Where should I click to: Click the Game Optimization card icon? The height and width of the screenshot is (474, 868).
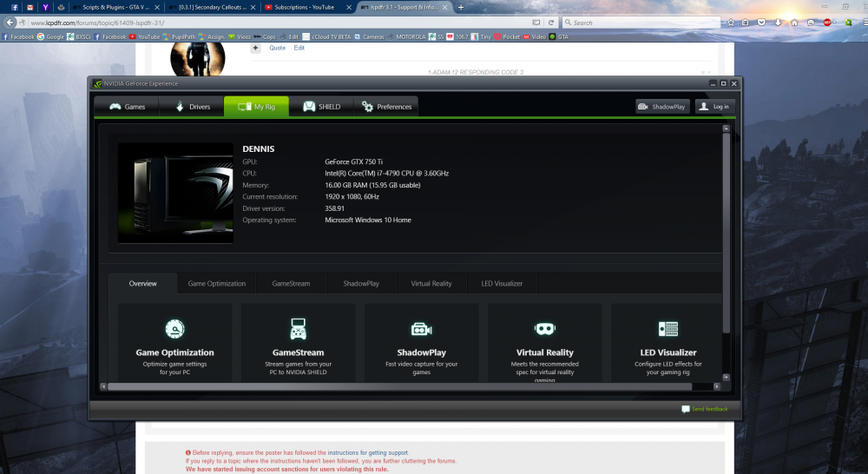tap(175, 329)
